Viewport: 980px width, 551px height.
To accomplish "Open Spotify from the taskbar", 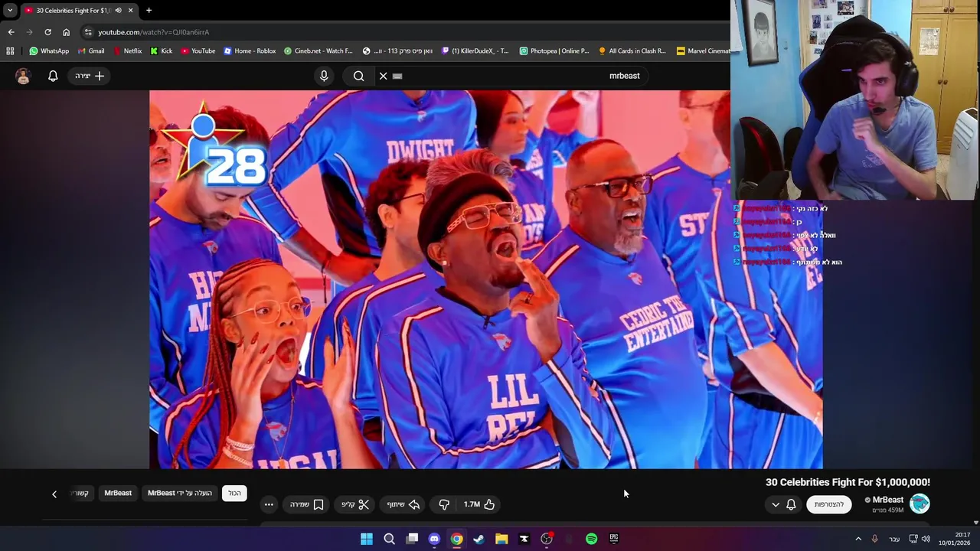I will pyautogui.click(x=591, y=539).
